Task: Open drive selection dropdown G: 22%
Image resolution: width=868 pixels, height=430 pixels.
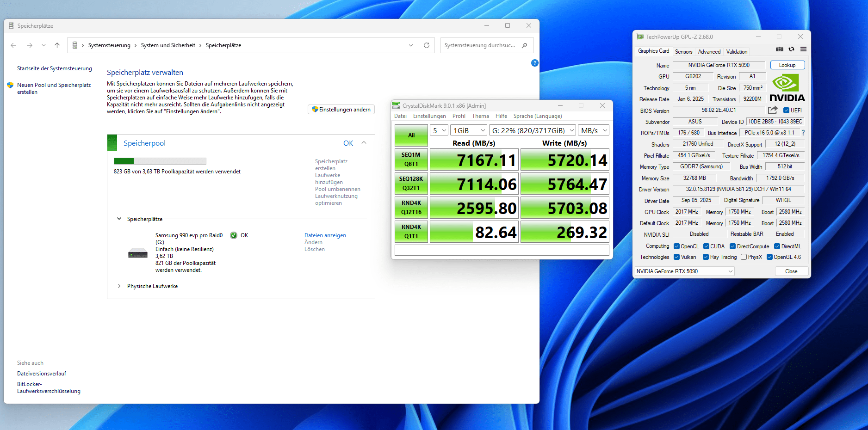Action: [x=533, y=130]
